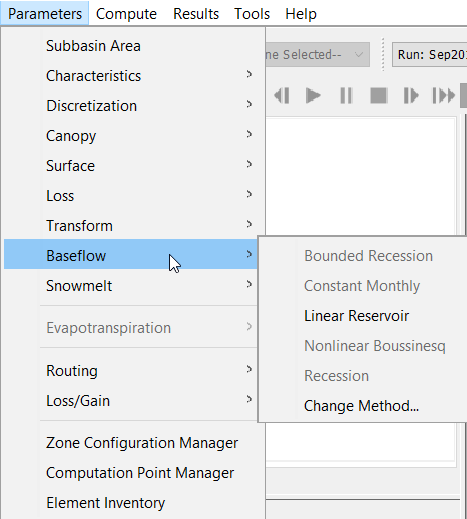The width and height of the screenshot is (467, 519).
Task: Open the Compute menu
Action: click(x=126, y=14)
